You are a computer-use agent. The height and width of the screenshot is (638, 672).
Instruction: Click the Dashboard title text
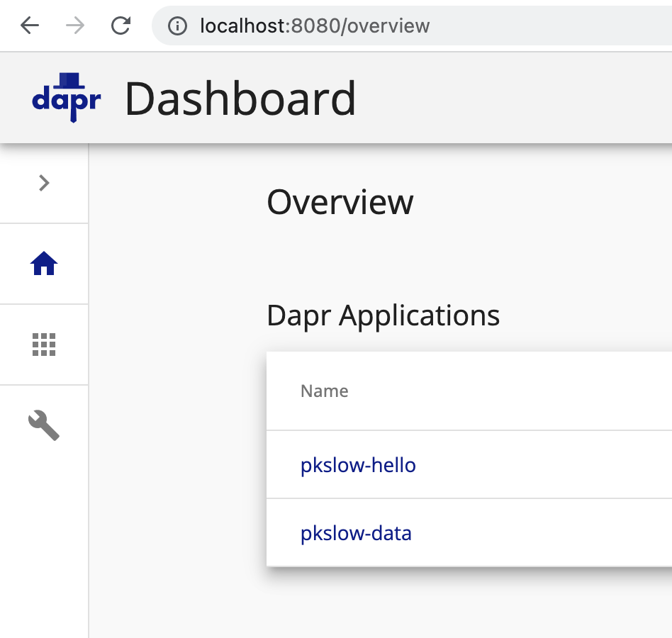point(240,99)
